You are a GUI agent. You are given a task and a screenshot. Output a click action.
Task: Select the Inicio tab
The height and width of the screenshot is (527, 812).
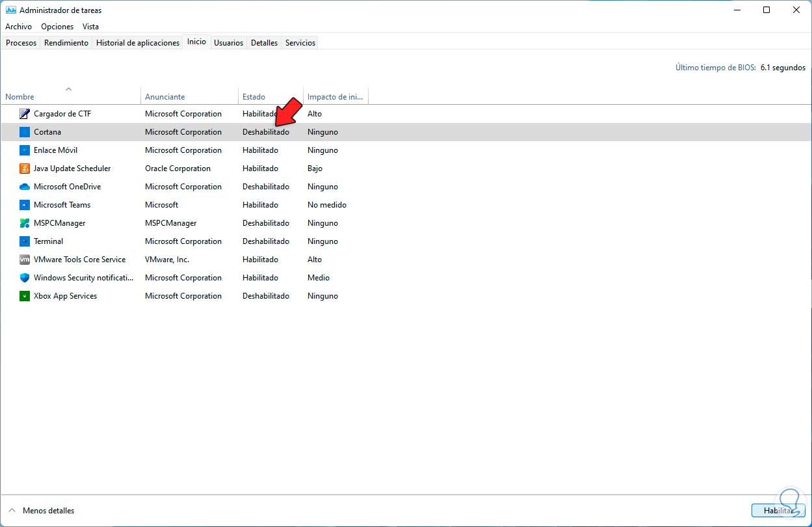(196, 42)
